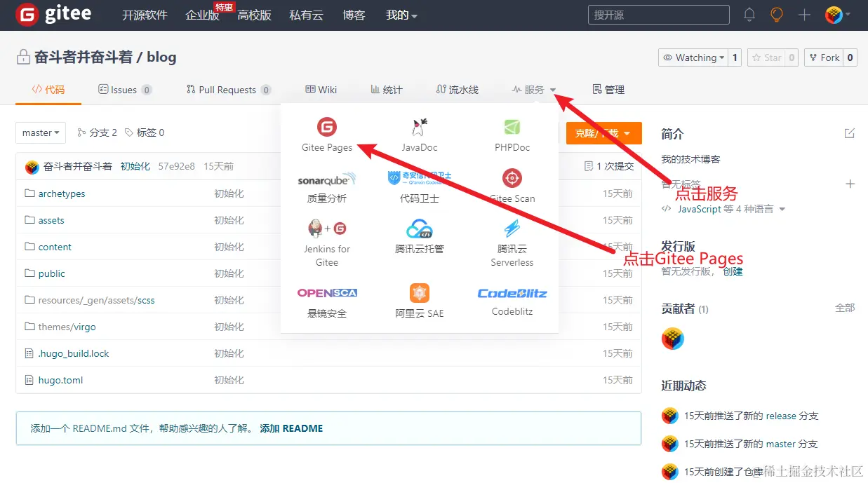This screenshot has width=868, height=483.
Task: Switch to Pull Requests tab
Action: [229, 90]
